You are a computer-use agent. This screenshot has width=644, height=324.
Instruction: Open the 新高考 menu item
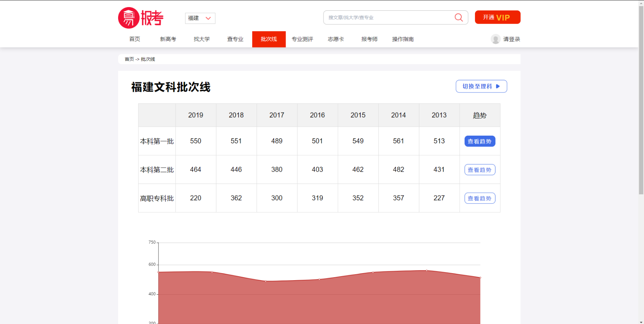[x=168, y=39]
